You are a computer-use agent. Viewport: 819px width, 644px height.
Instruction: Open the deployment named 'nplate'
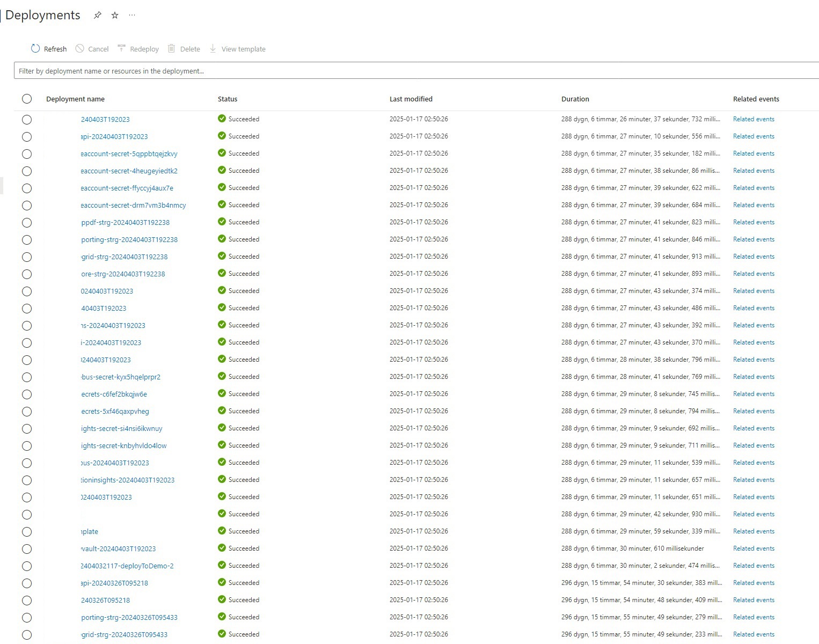click(89, 531)
